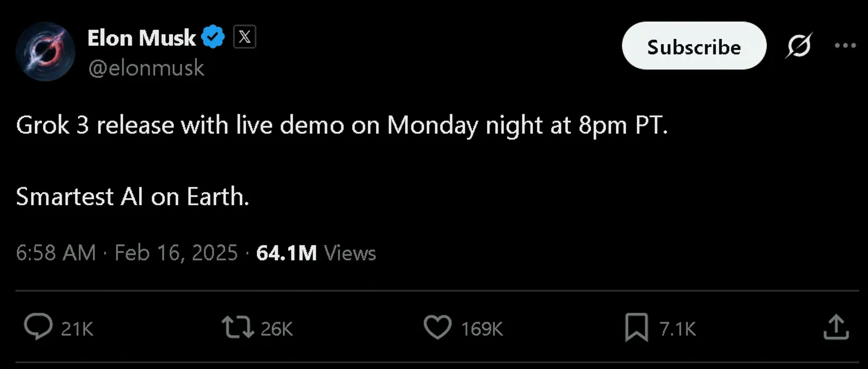
Task: Click the 7.1K bookmarks count
Action: (677, 329)
